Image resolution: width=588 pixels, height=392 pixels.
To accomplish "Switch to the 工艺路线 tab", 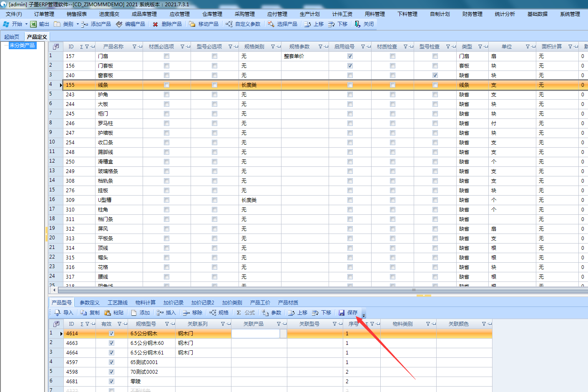I will [x=117, y=302].
